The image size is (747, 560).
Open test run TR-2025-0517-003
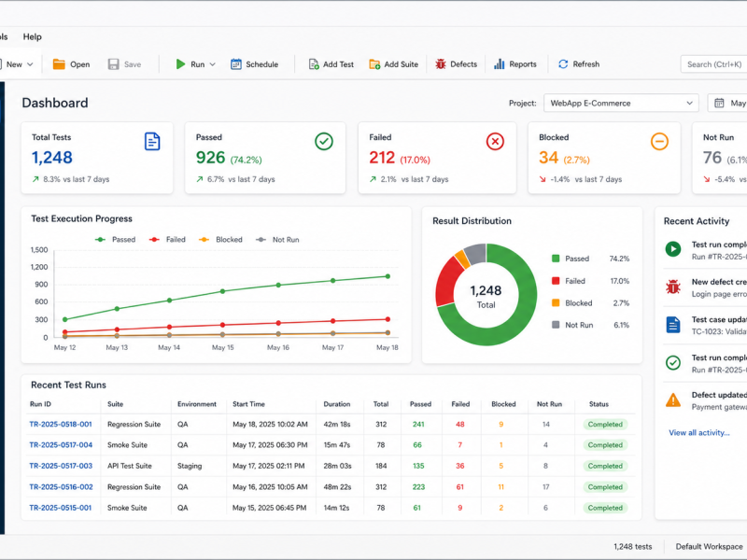[61, 466]
